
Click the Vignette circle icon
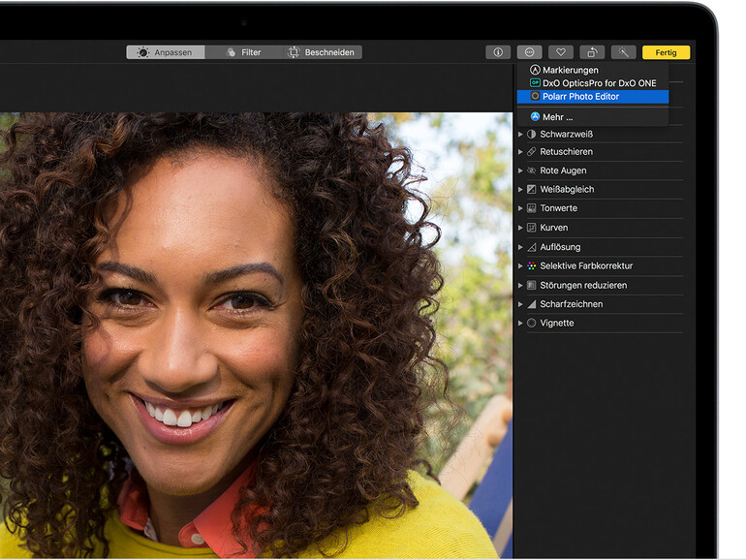click(531, 323)
